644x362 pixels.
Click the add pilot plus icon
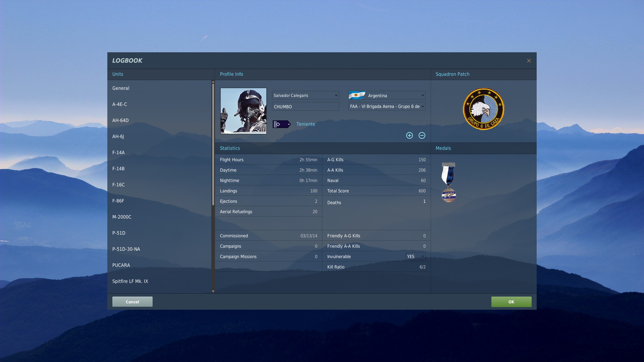(x=409, y=135)
